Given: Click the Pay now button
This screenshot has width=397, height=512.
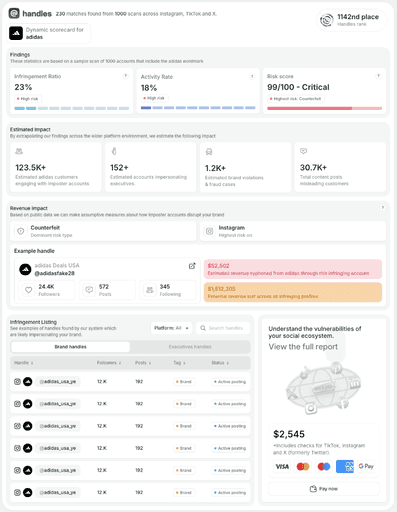Looking at the screenshot, I should 324,489.
